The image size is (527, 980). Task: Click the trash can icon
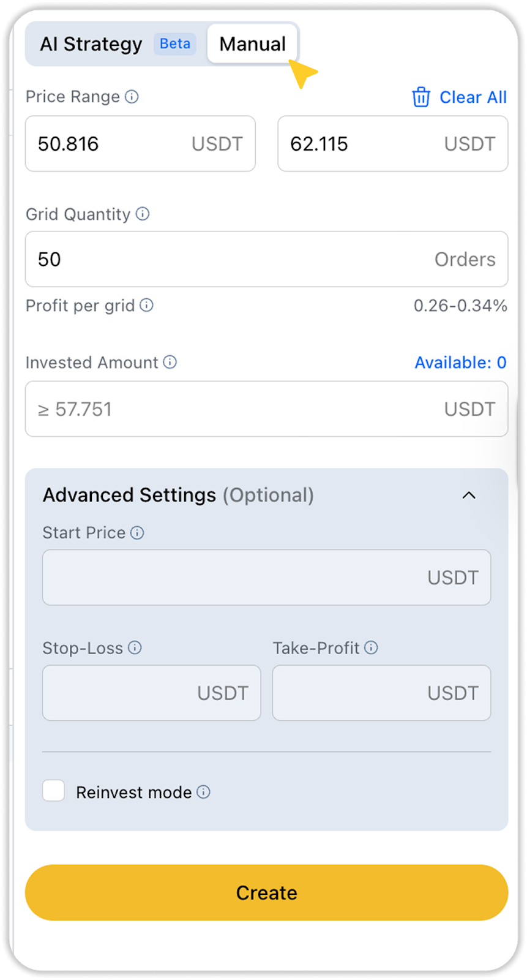tap(421, 97)
